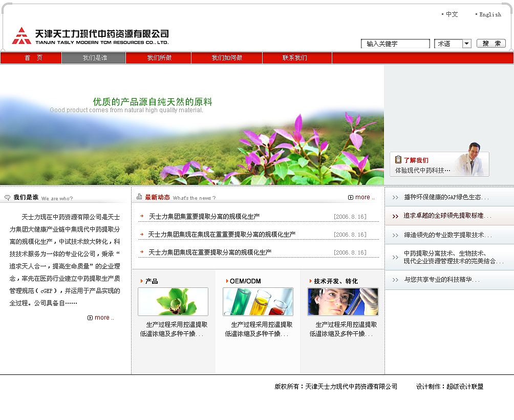Select the 播种环保健康的GAP绿色生态 entry
This screenshot has width=514, height=420.
(445, 197)
